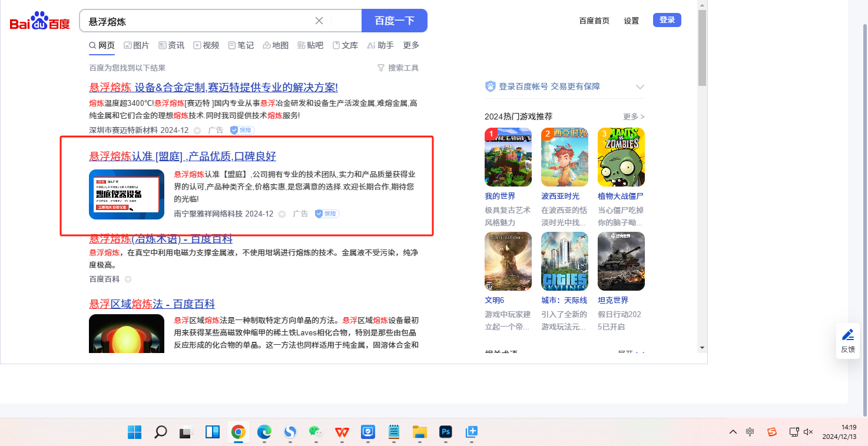Clear the search box with X icon
The height and width of the screenshot is (446, 868).
(x=319, y=21)
